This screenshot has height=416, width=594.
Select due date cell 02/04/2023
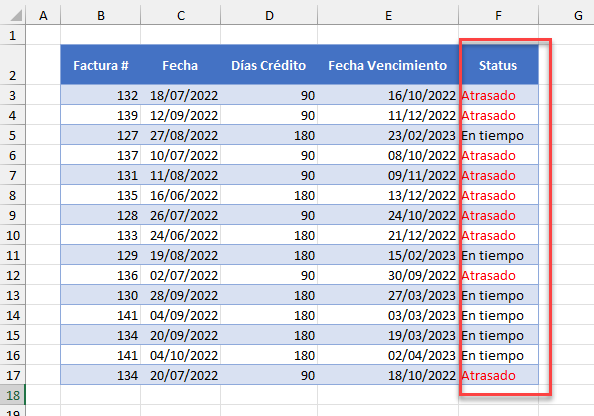[388, 355]
